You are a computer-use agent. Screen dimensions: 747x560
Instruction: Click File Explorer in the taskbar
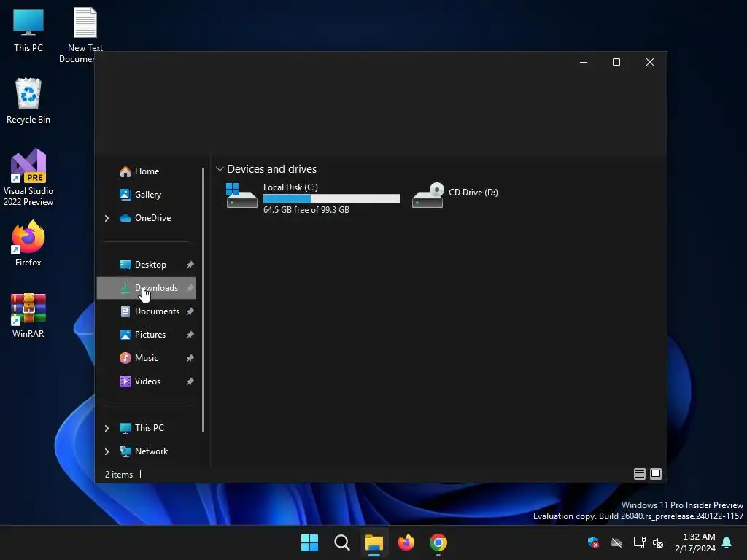coord(374,542)
